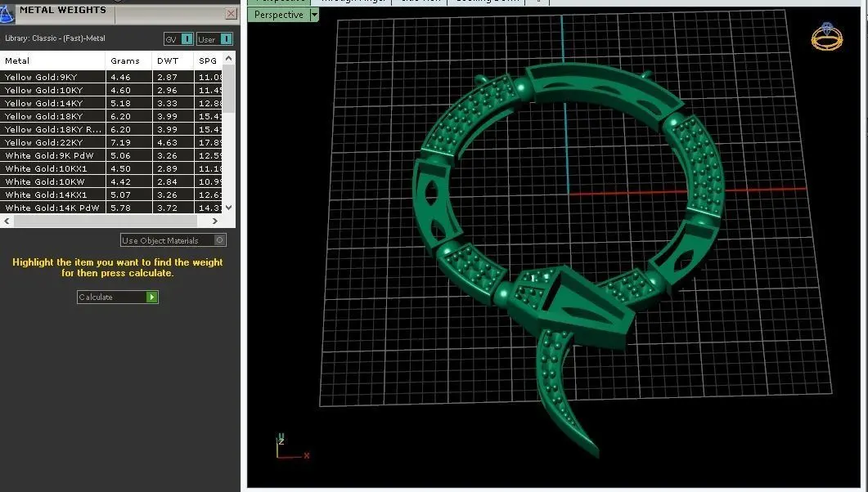Click the metal list scroll-down arrow
The height and width of the screenshot is (492, 868).
tap(229, 208)
